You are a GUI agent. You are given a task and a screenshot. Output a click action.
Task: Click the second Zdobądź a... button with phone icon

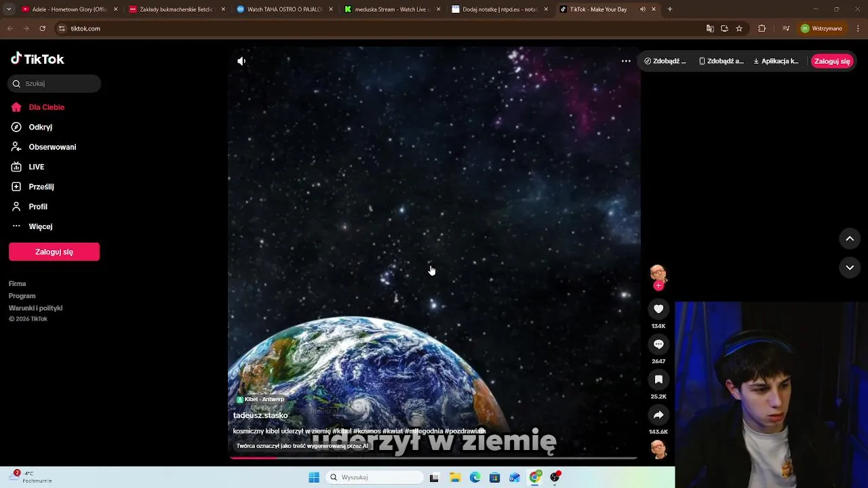pos(722,61)
